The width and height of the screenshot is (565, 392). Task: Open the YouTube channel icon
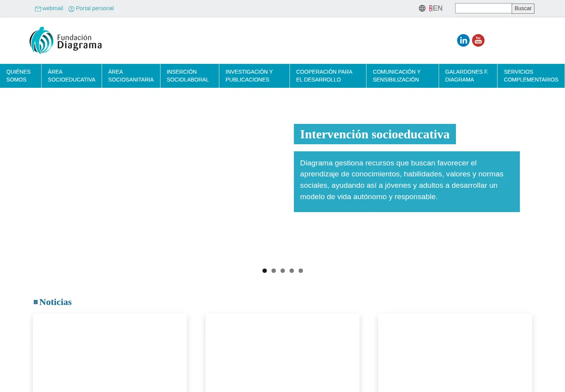coord(478,40)
